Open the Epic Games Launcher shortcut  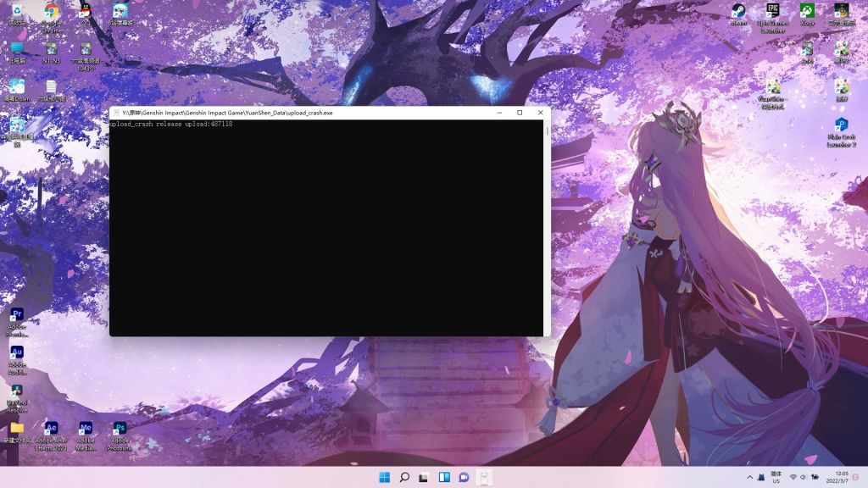(x=773, y=18)
